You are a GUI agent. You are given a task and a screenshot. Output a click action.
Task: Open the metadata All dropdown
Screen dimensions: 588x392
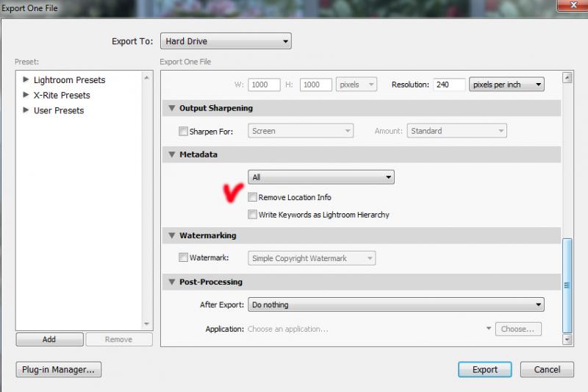click(x=321, y=177)
